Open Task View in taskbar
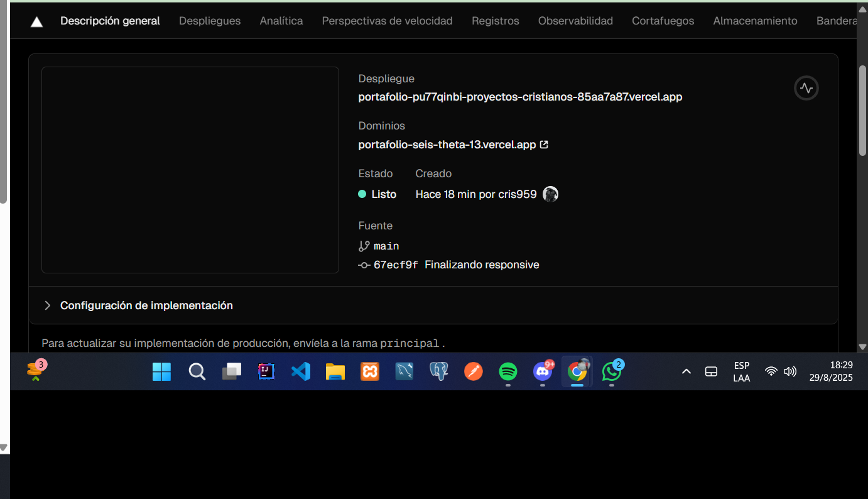This screenshot has width=868, height=499. (x=232, y=372)
